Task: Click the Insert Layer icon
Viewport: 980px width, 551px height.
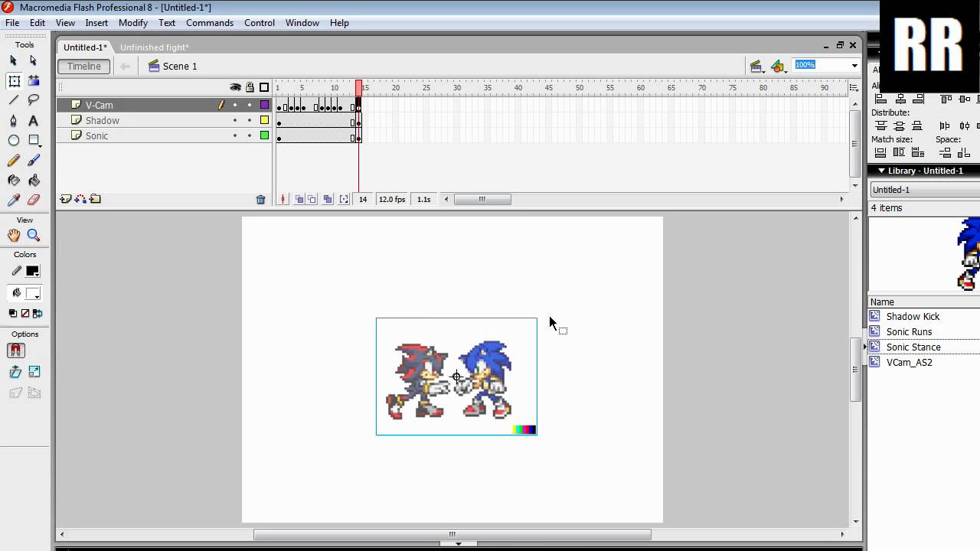Action: (x=66, y=199)
